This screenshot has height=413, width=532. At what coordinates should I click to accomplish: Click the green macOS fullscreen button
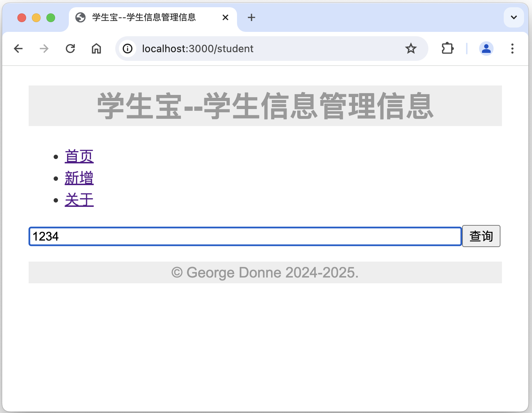coord(51,17)
